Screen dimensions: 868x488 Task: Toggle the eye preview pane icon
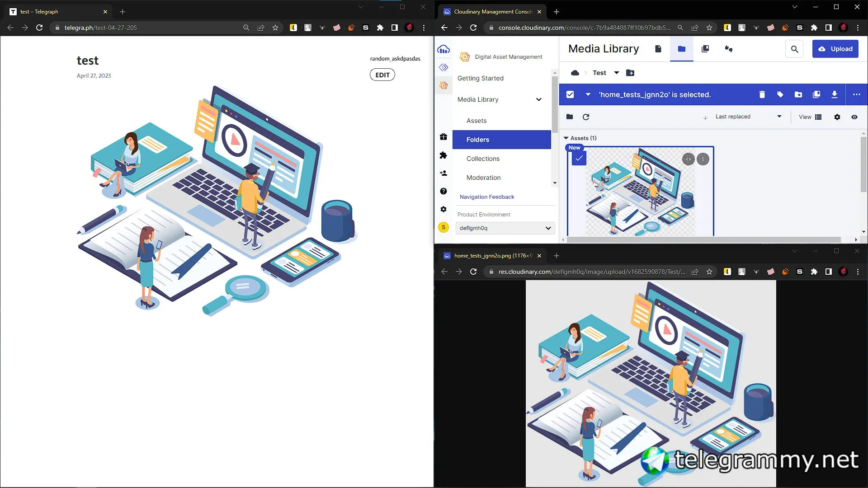pyautogui.click(x=854, y=117)
